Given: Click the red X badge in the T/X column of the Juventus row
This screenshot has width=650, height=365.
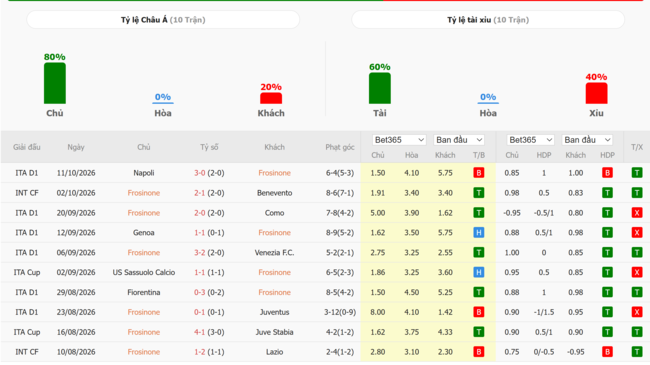Looking at the screenshot, I should (x=637, y=312).
